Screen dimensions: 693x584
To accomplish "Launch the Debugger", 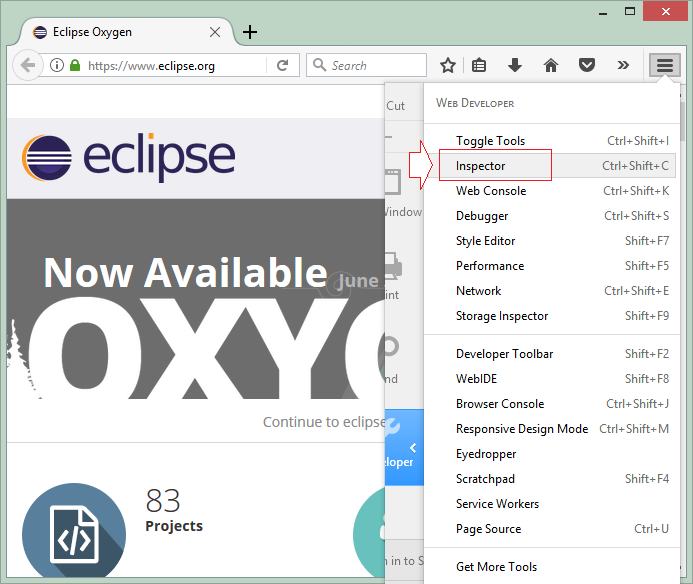I will click(551, 216).
